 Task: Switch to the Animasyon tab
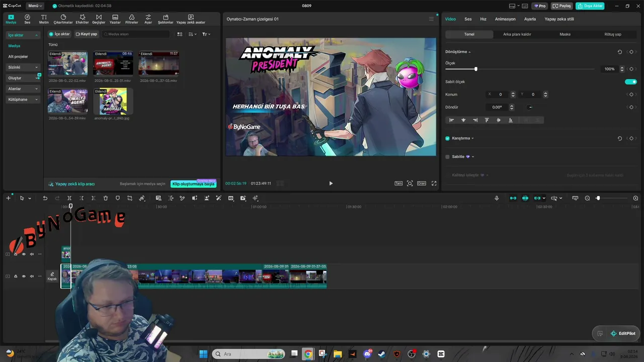pos(505,19)
